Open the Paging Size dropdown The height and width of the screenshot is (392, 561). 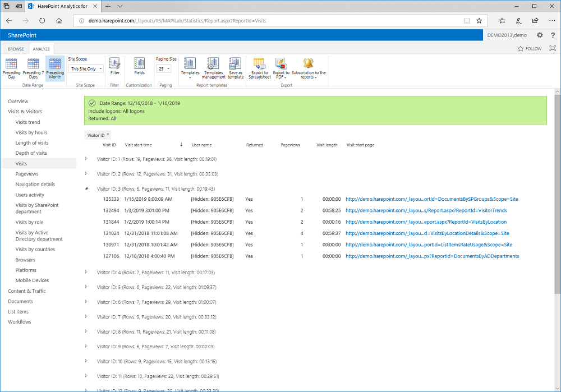(x=164, y=69)
